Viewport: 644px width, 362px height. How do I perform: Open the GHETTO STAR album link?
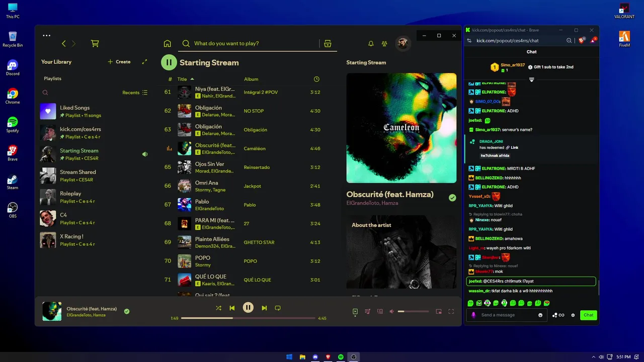pos(259,242)
